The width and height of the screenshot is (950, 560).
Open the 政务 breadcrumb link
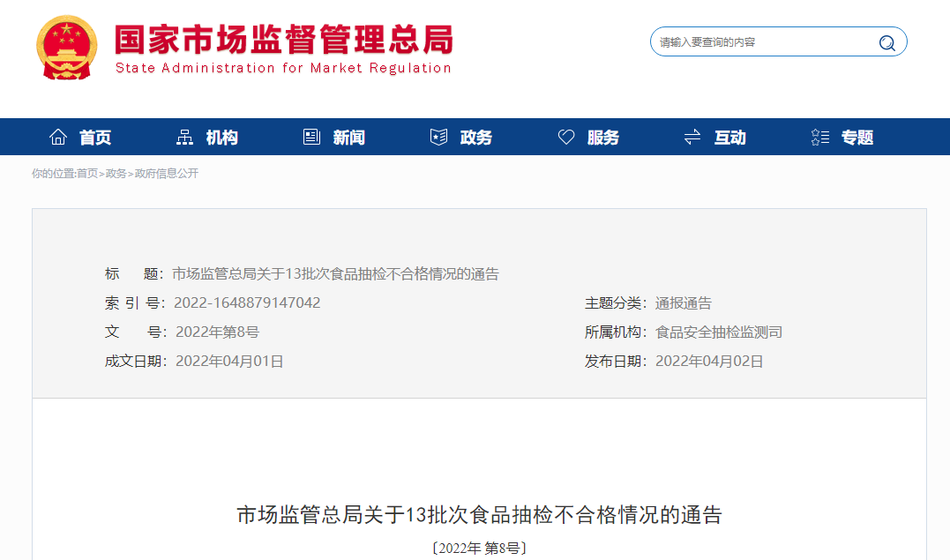click(x=115, y=174)
